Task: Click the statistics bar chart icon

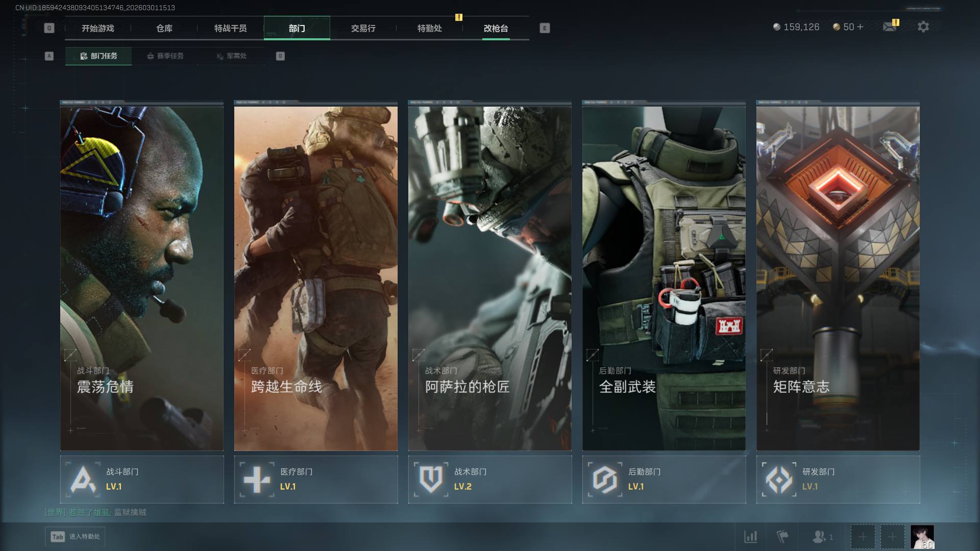Action: pos(751,537)
